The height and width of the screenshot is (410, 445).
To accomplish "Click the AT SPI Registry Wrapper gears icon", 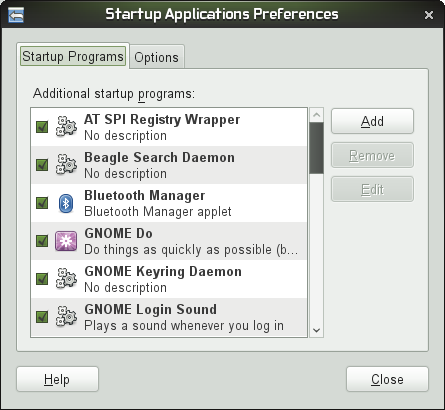I will (x=66, y=127).
